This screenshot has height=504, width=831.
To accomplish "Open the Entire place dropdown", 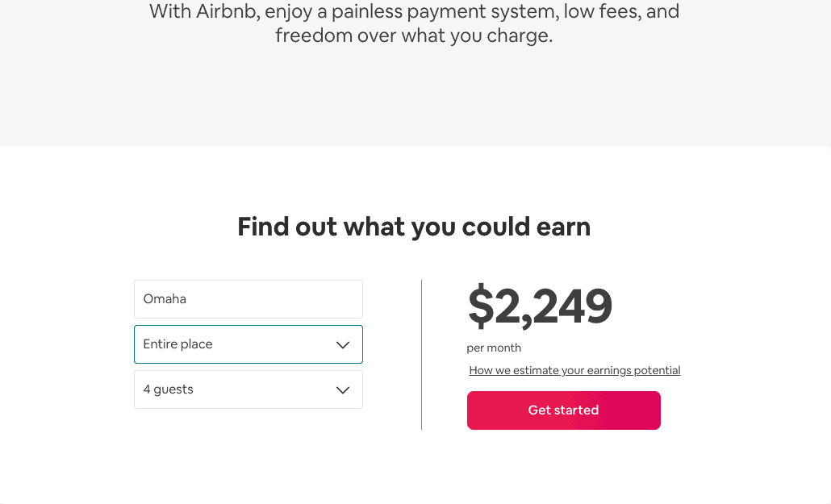I will [x=248, y=344].
